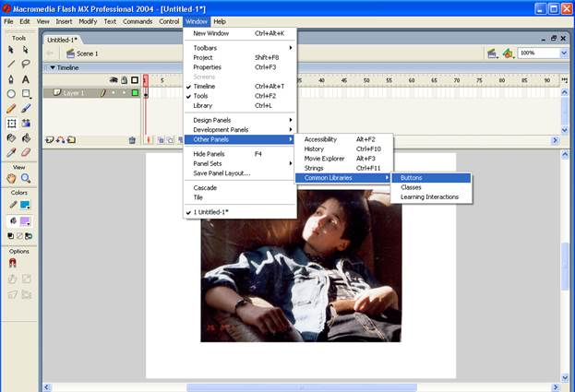Select the Paint Bucket tool
This screenshot has height=392, width=575.
26,138
